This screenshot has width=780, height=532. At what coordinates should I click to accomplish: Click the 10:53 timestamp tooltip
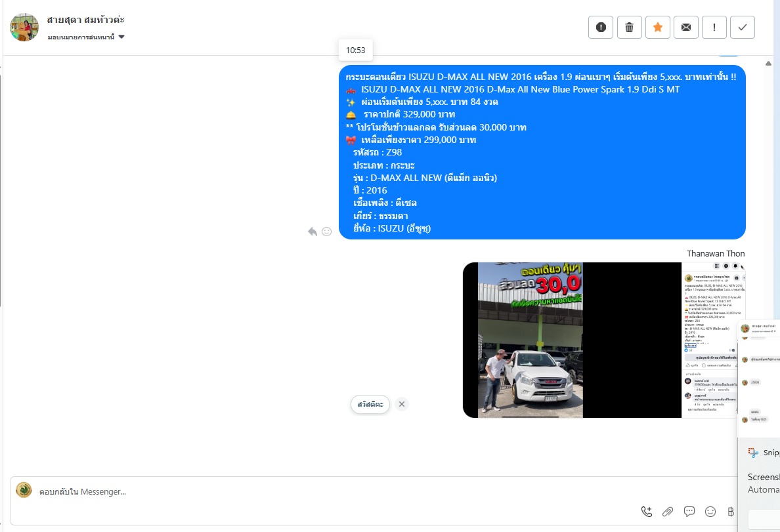click(x=356, y=51)
